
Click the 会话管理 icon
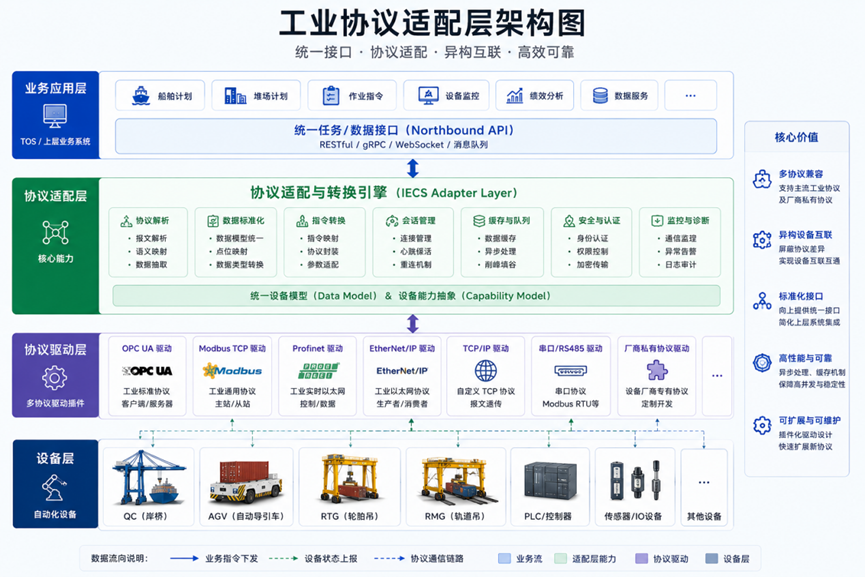pos(392,221)
